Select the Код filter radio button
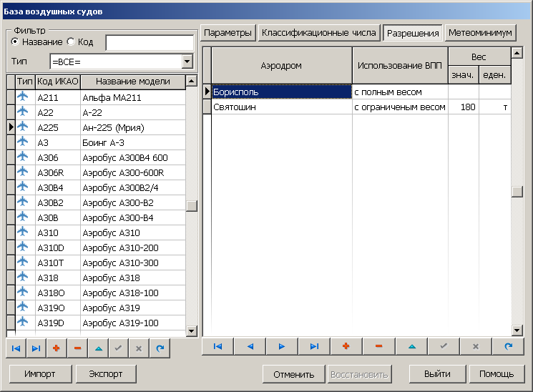This screenshot has width=533, height=392. coord(71,42)
